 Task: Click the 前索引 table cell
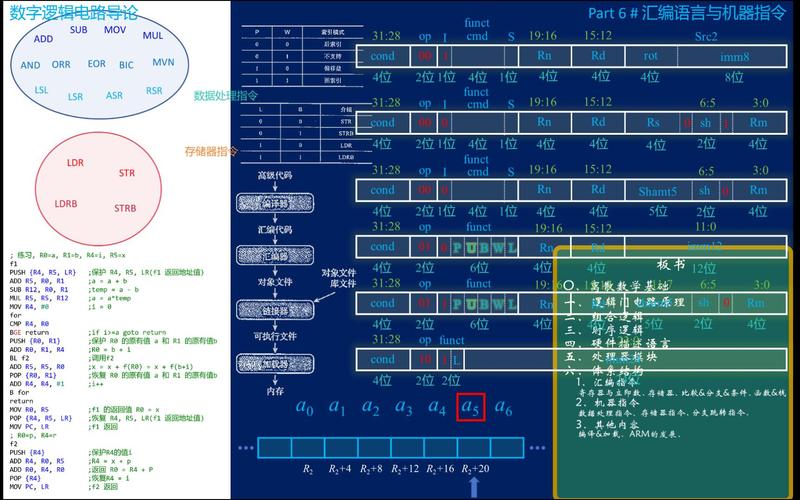point(333,80)
